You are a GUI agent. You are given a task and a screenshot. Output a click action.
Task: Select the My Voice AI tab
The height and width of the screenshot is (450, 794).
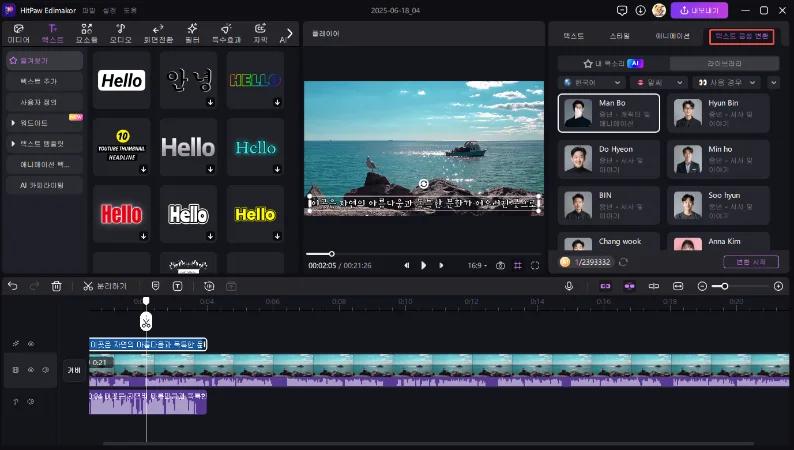pos(613,63)
